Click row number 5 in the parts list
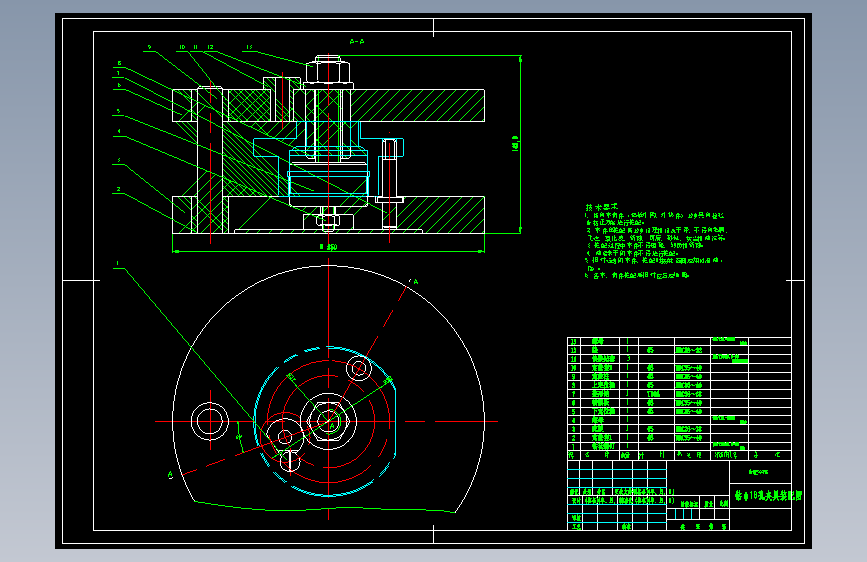 pyautogui.click(x=573, y=412)
